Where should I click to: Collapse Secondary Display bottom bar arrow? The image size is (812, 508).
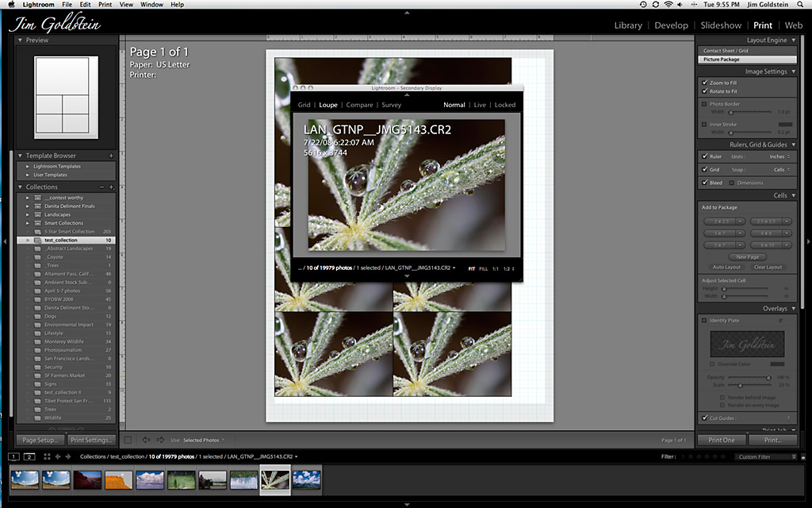pos(407,276)
